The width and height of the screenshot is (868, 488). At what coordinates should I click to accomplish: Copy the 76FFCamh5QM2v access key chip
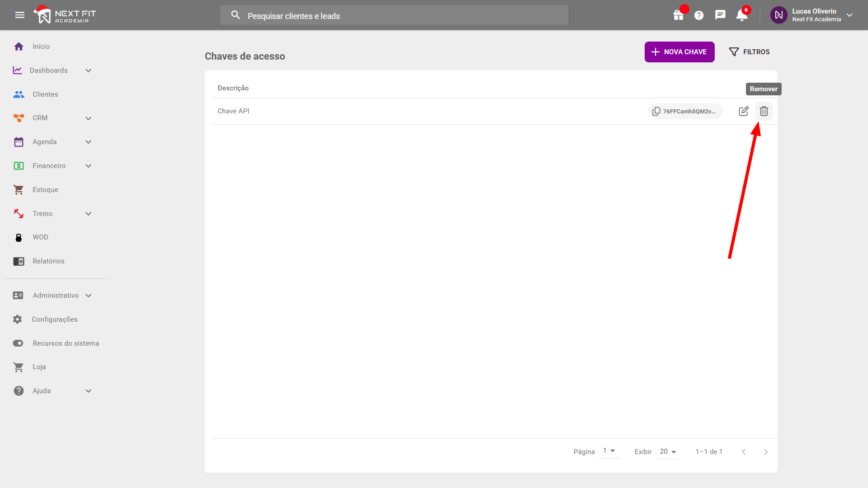pos(685,111)
